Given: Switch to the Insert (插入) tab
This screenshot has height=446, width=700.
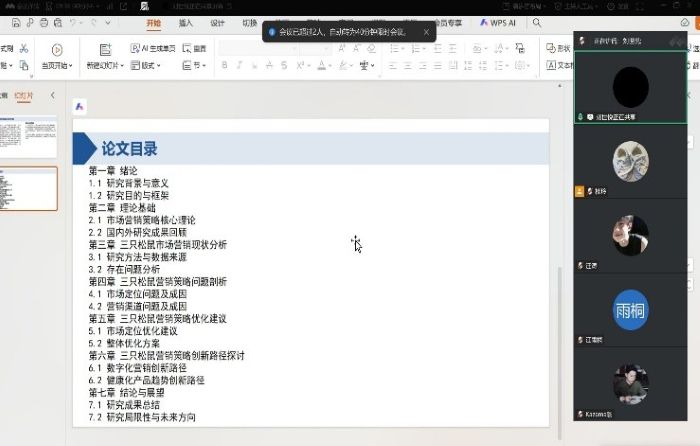Looking at the screenshot, I should coord(186,22).
